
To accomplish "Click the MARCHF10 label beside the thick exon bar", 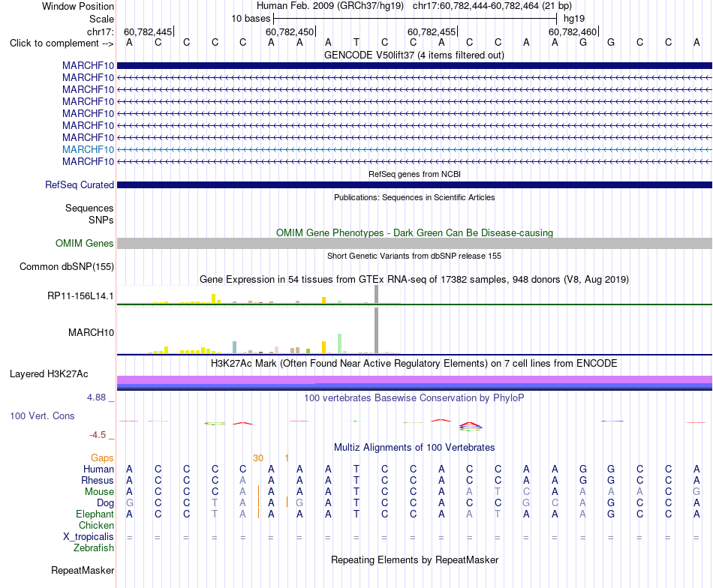I will [89, 65].
